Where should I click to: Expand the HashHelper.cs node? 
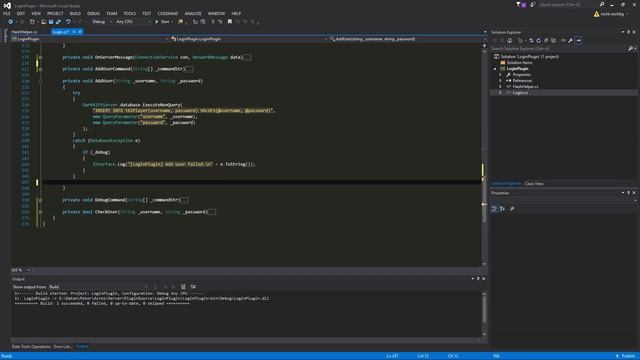(x=500, y=87)
